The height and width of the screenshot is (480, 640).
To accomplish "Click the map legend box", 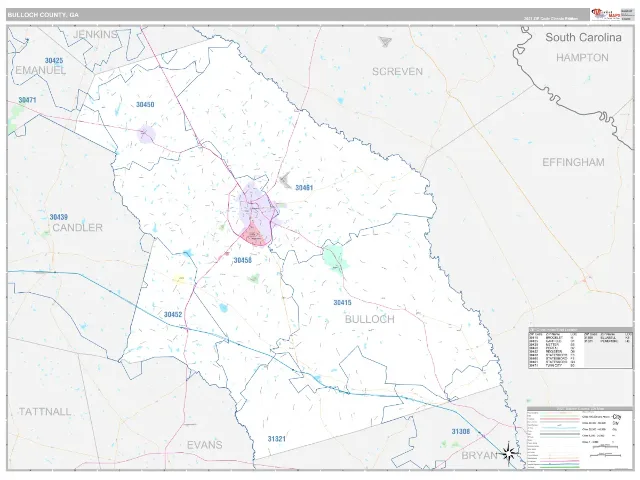I will coord(580,438).
